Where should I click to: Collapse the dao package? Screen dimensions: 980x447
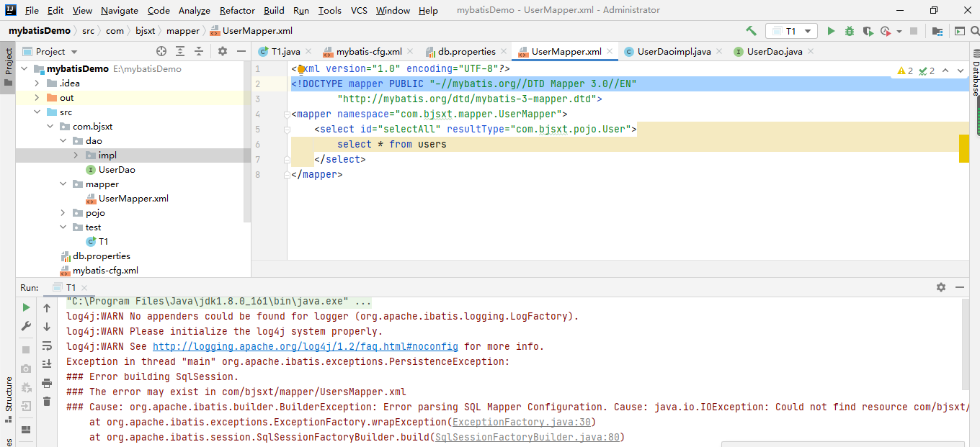point(63,141)
